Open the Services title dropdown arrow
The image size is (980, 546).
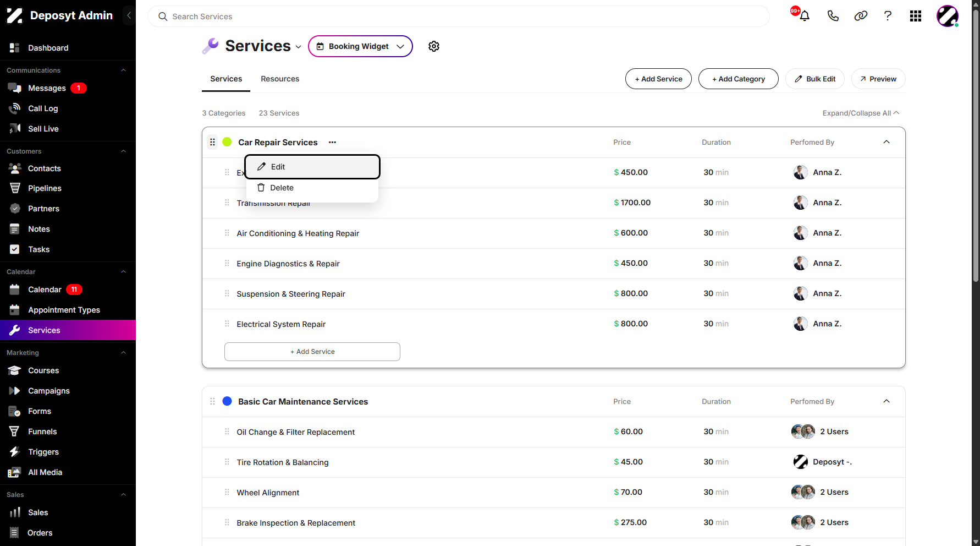pyautogui.click(x=299, y=47)
